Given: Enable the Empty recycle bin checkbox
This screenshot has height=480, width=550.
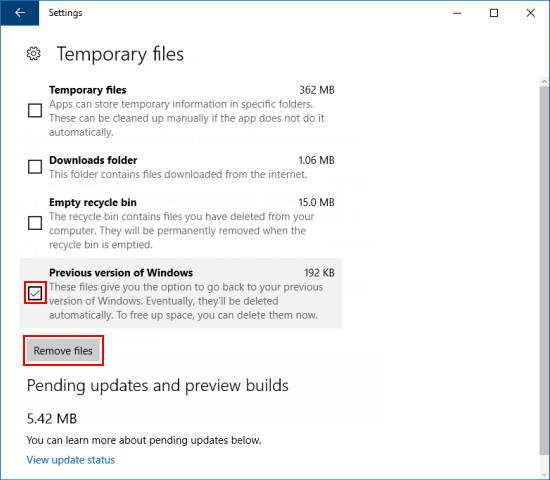Looking at the screenshot, I should pyautogui.click(x=35, y=223).
